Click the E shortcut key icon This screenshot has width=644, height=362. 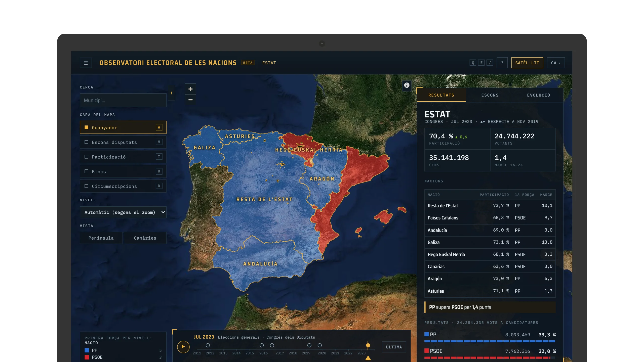[x=481, y=63]
